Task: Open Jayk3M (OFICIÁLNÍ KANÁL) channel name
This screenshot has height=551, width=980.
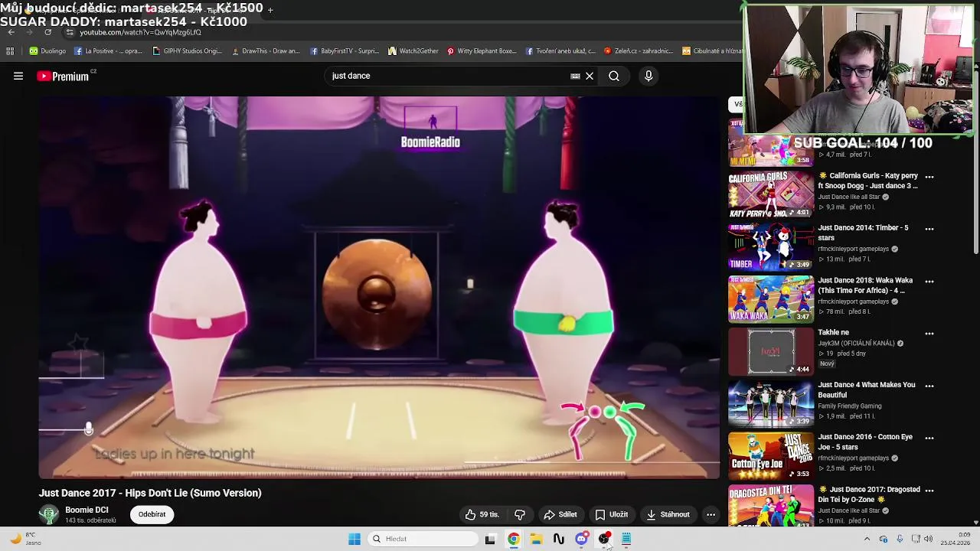Action: (856, 344)
